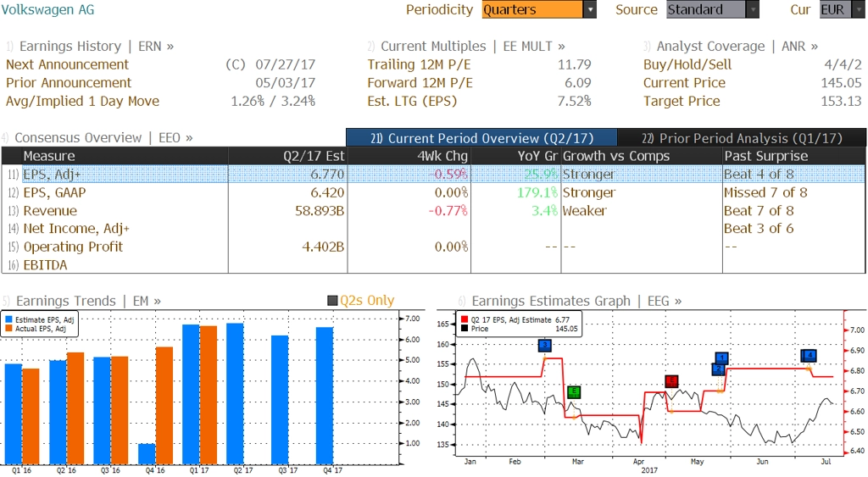Click the red Q2 17 EPS estimate legend swatch
This screenshot has width=868, height=477.
click(465, 320)
